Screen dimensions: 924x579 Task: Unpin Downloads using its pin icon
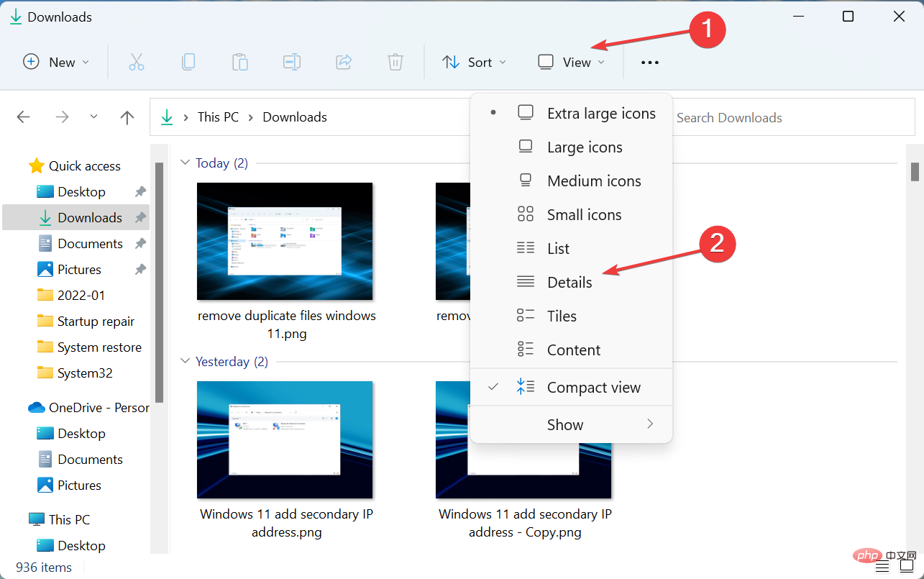click(140, 218)
